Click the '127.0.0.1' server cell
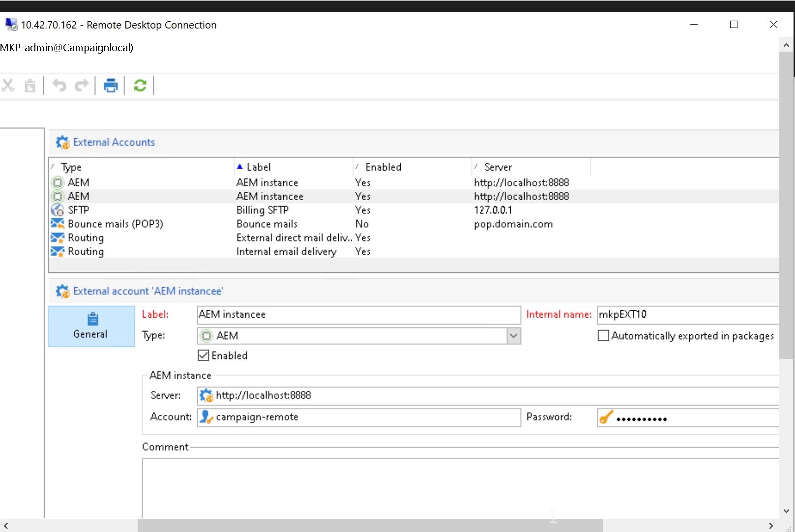795x532 pixels. click(493, 210)
